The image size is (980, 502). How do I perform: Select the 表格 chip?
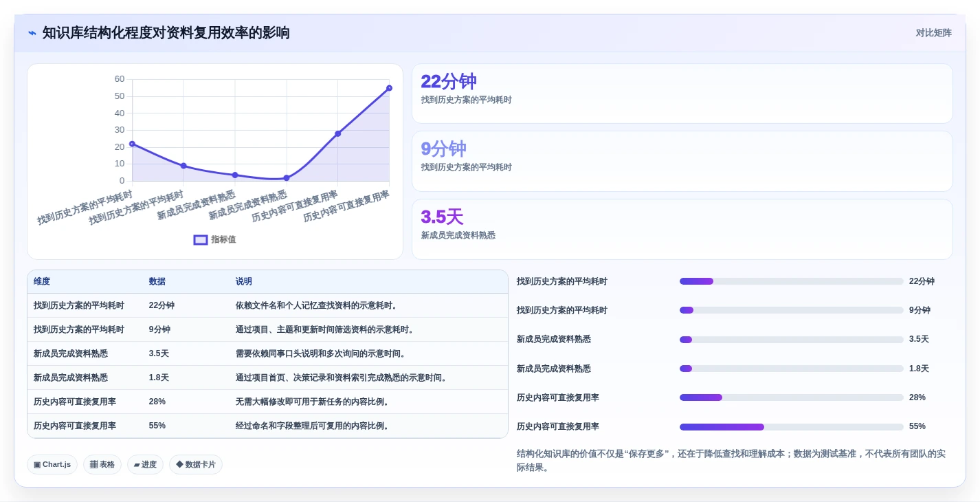point(102,465)
